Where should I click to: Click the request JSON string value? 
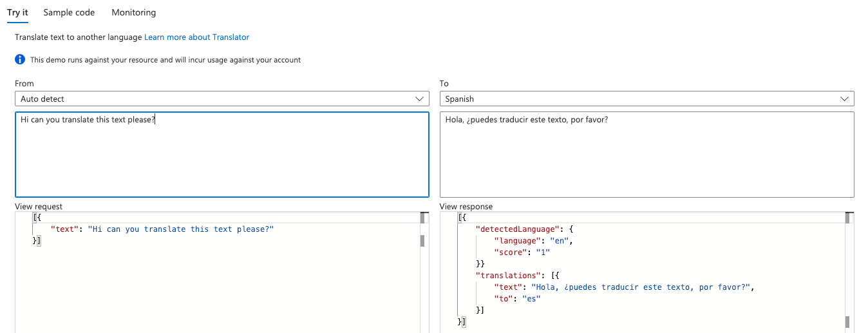pyautogui.click(x=180, y=229)
